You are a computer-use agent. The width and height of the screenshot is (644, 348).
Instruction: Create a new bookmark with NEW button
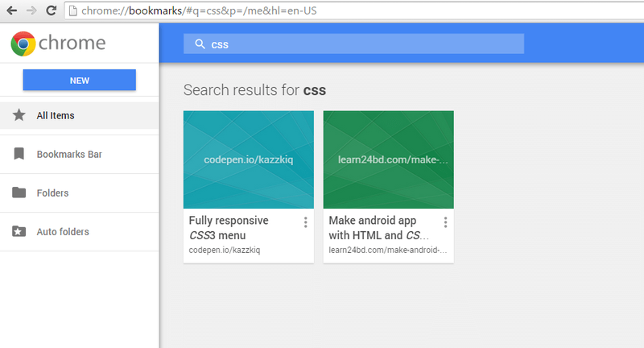coord(79,80)
